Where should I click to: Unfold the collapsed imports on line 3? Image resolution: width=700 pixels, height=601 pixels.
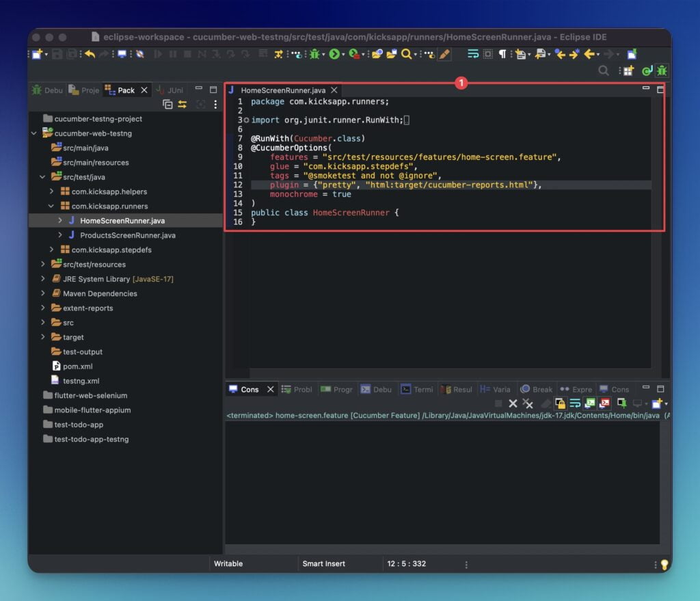click(x=246, y=120)
